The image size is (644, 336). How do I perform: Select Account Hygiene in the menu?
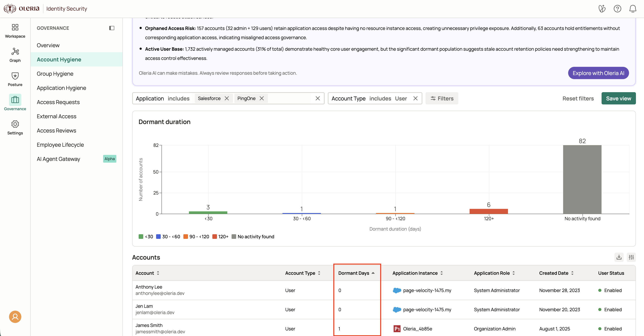[76, 60]
